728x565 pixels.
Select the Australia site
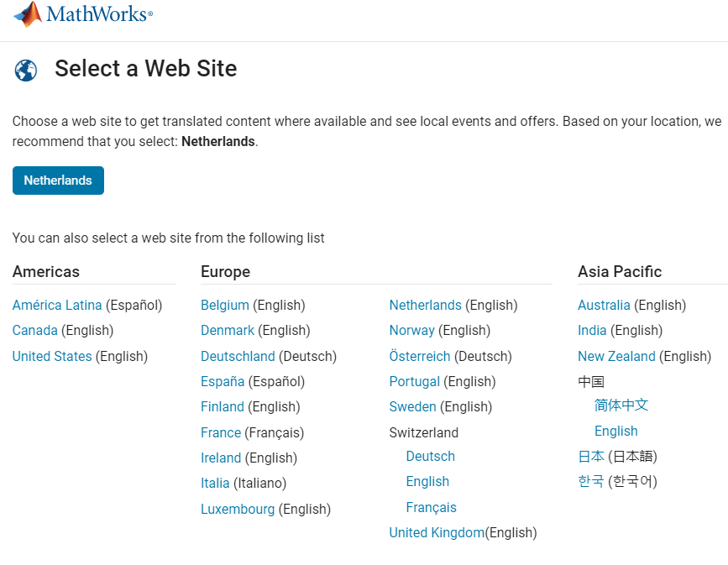click(604, 305)
